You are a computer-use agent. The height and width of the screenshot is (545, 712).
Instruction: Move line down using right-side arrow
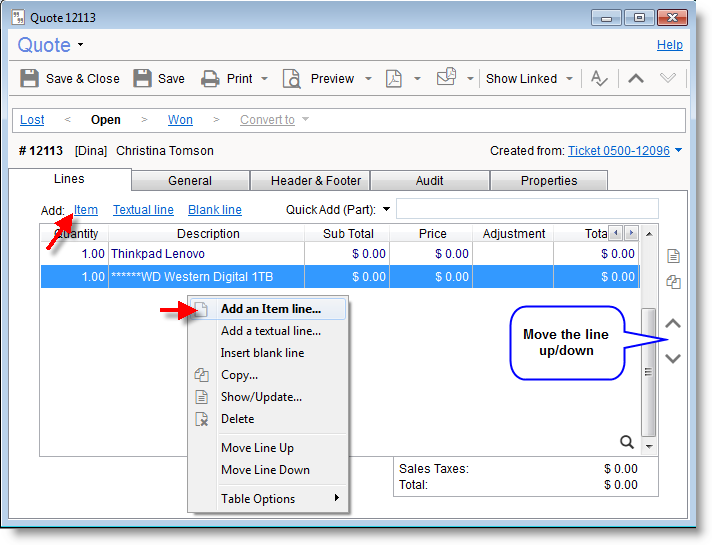point(673,358)
